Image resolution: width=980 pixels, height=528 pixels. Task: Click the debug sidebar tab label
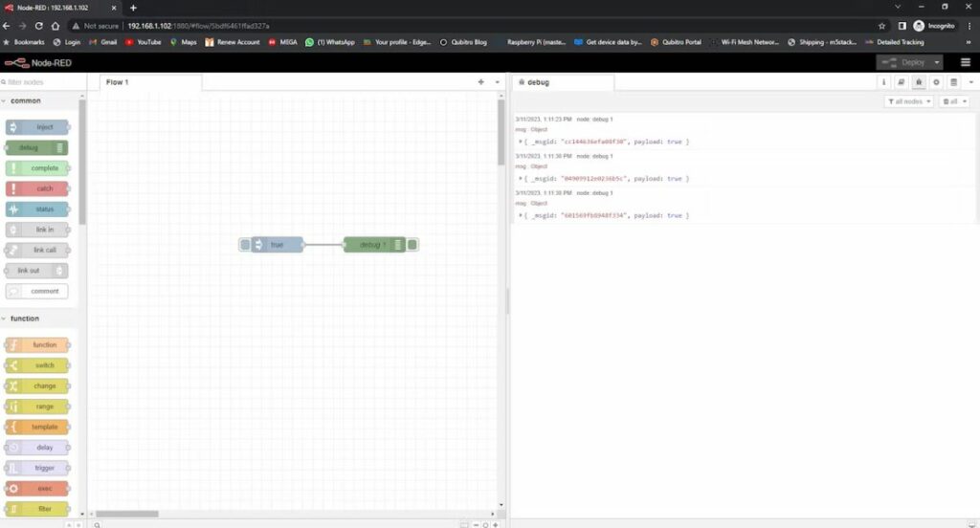pos(538,82)
